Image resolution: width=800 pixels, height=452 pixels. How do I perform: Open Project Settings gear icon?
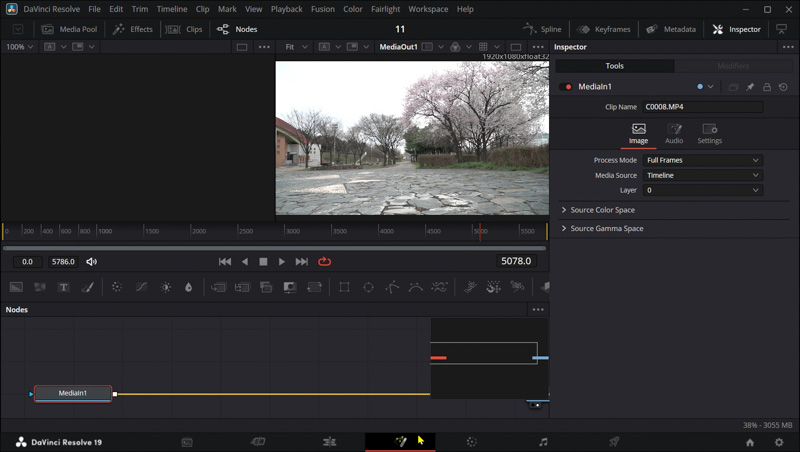(x=779, y=442)
